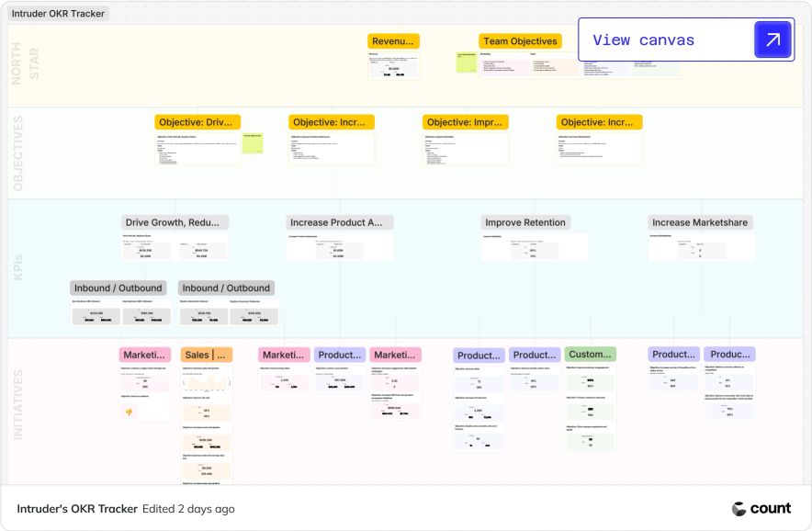Open the Objective: Driv... yellow label

[197, 122]
